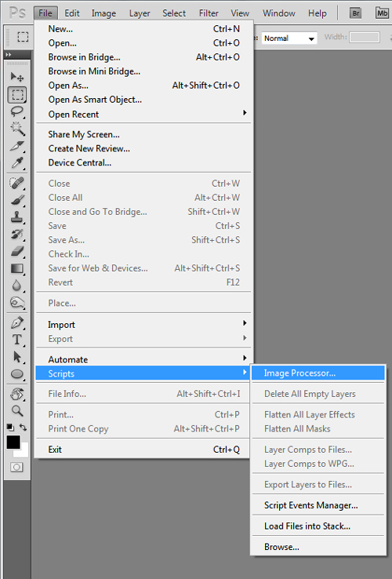
Task: Select the 3D Rotate tool
Action: click(x=17, y=394)
